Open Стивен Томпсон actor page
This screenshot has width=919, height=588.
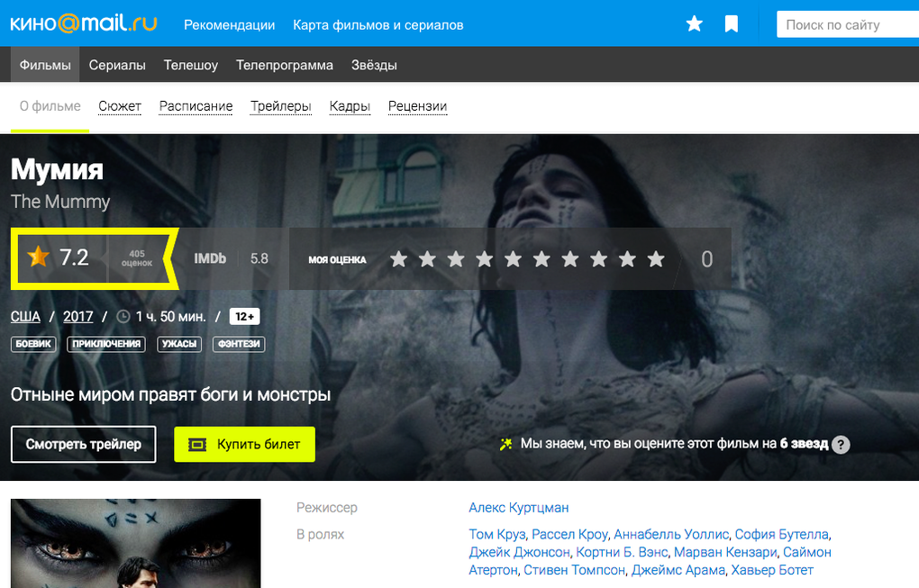(575, 570)
